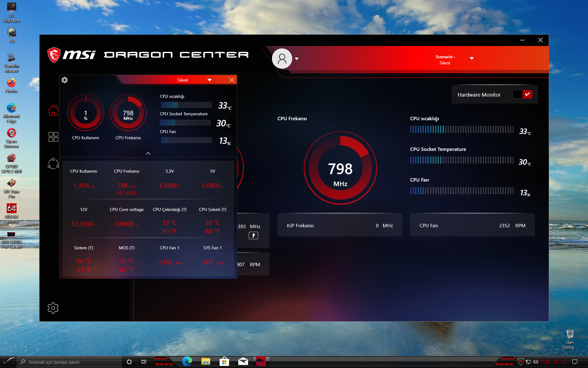Click the Windows Start button
Image resolution: width=588 pixels, height=368 pixels.
pos(8,362)
